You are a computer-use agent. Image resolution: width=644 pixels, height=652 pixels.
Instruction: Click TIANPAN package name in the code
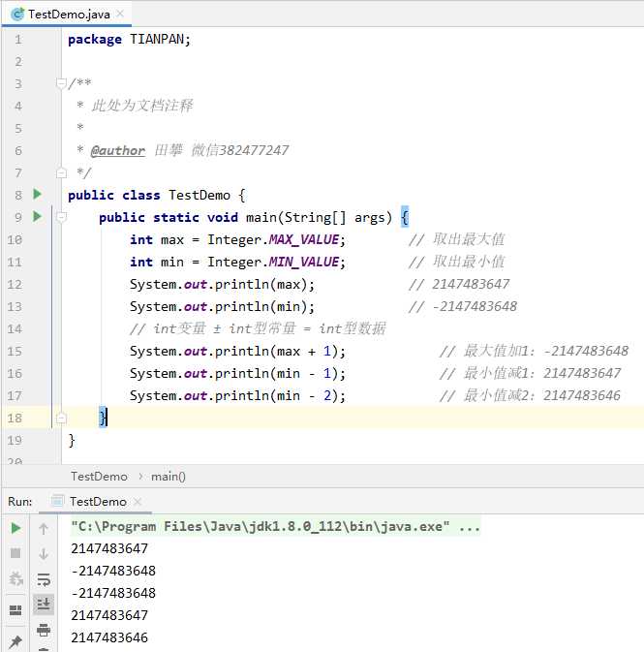click(x=157, y=39)
